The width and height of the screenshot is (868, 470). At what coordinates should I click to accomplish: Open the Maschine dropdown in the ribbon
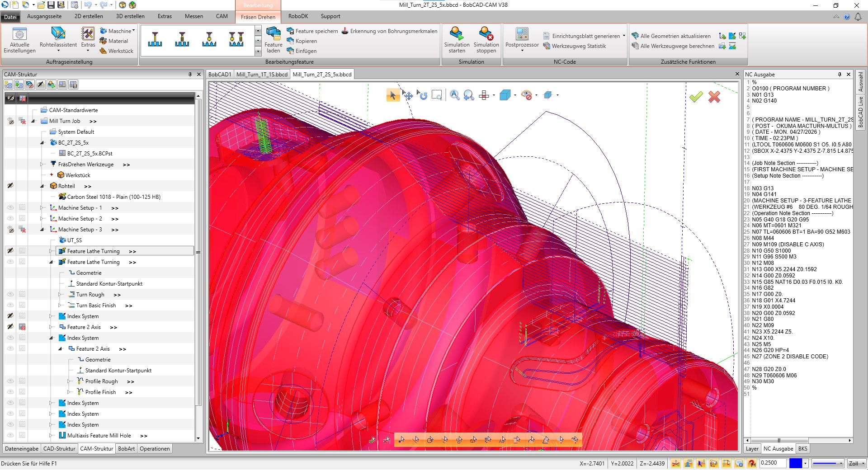117,31
